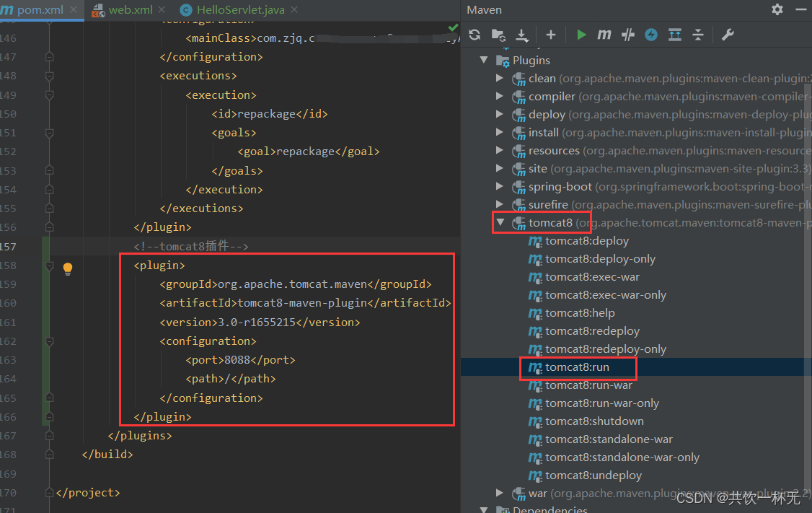Fold the plugin block at line 158
Image resolution: width=812 pixels, height=513 pixels.
pyautogui.click(x=50, y=266)
